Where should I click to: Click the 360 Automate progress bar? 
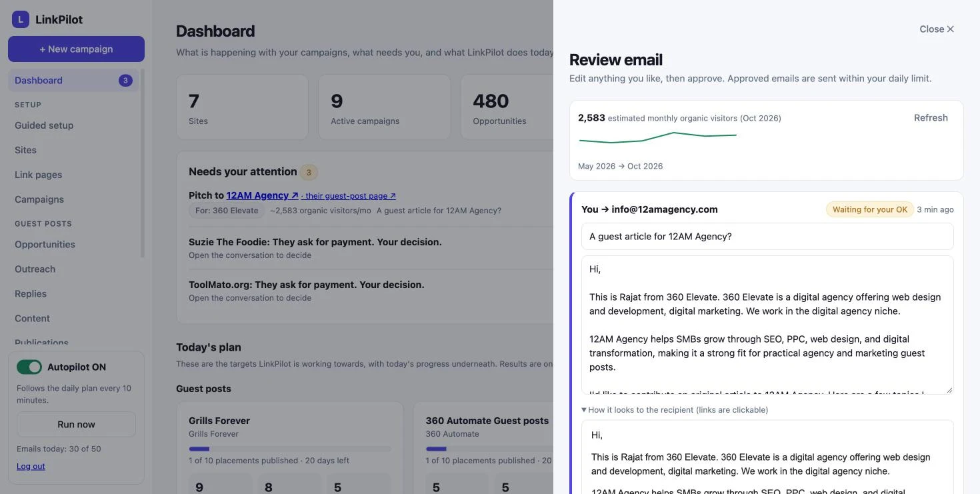point(490,449)
